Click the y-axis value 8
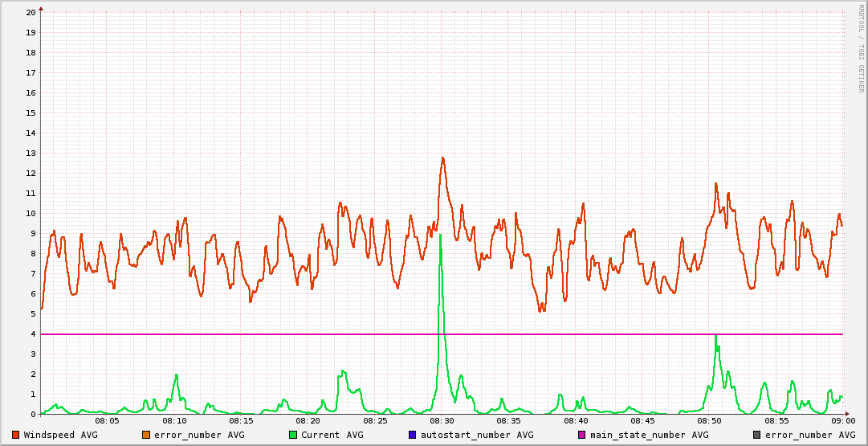The width and height of the screenshot is (868, 446). [x=33, y=254]
